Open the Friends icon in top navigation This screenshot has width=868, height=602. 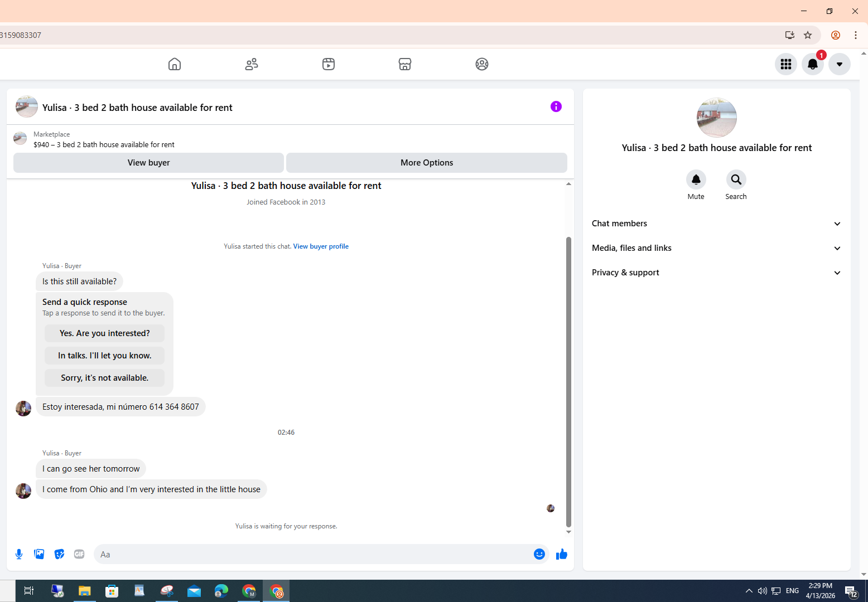tap(252, 64)
